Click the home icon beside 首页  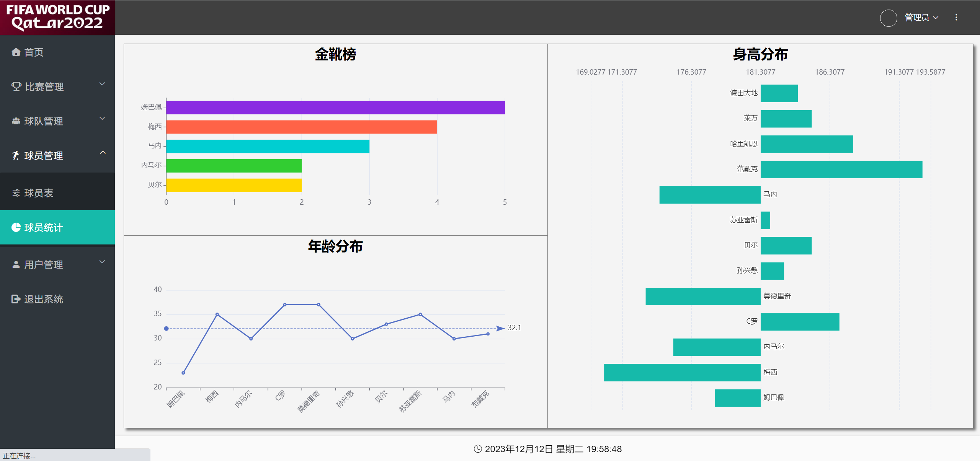(16, 52)
